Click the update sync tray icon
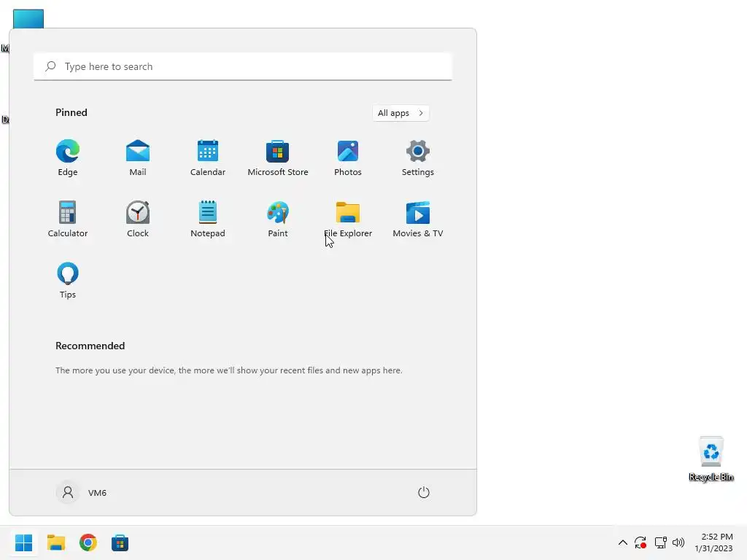 coord(640,542)
